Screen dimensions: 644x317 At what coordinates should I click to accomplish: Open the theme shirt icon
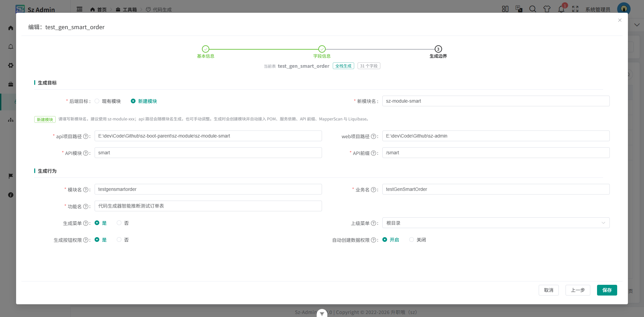tap(547, 9)
